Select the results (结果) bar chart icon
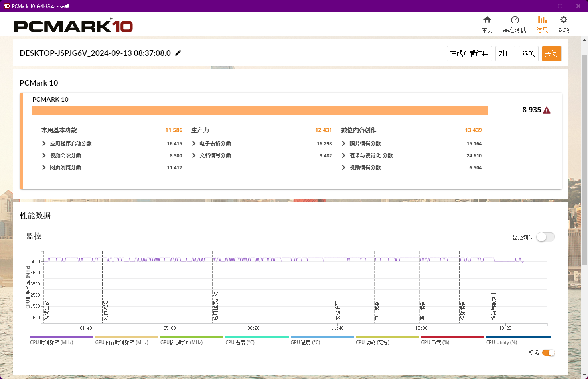Screen dimensions: 588x379 coord(542,20)
